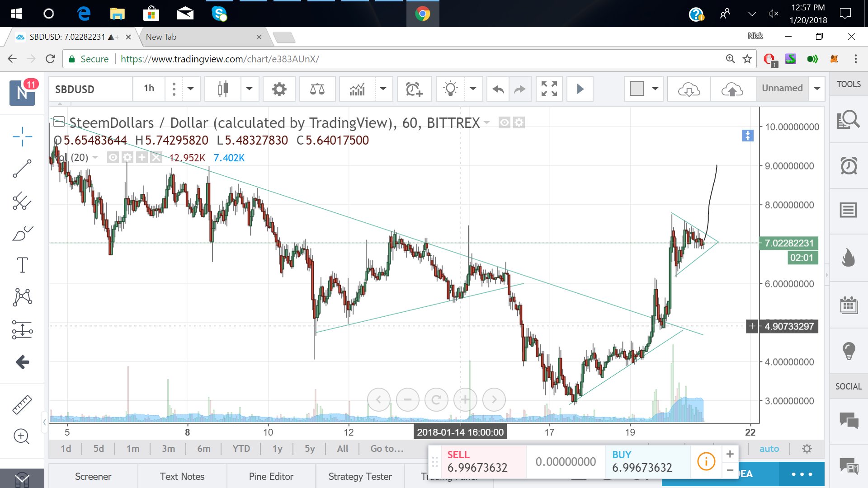Save chart layout to cloud
Screen dimensions: 868x488
pyautogui.click(x=732, y=89)
